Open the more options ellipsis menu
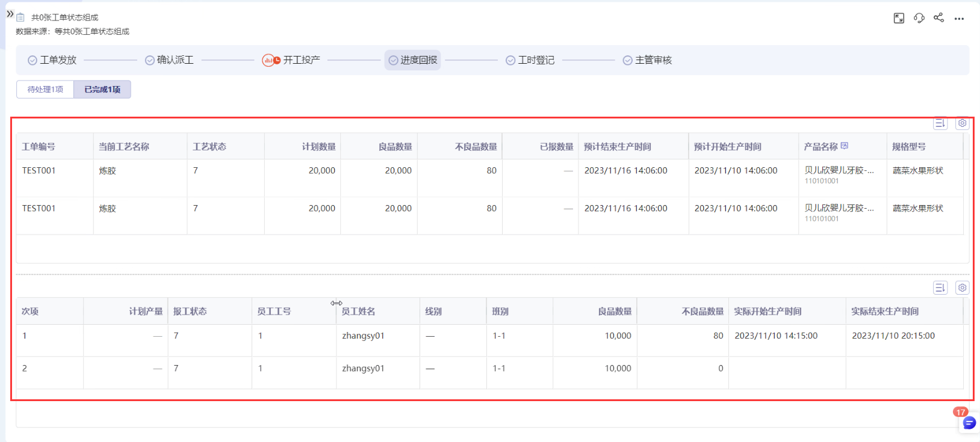Screen dimensions: 980x442 pos(959,19)
